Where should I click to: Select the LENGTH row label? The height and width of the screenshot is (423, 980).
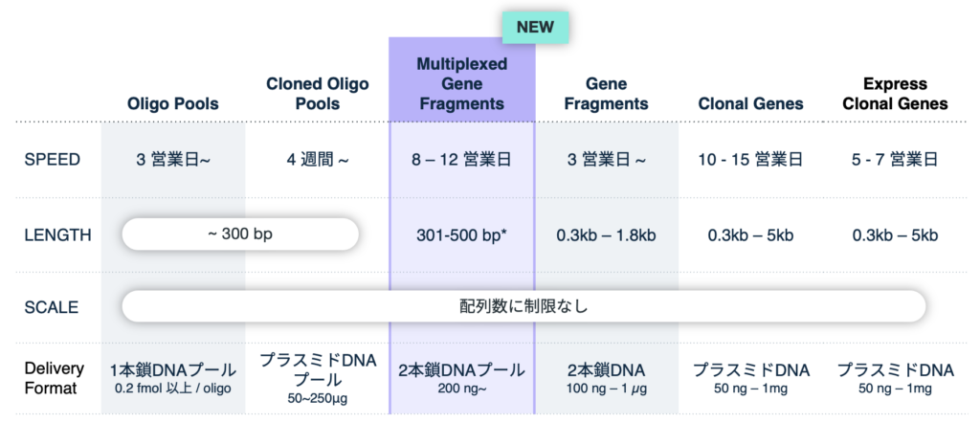pos(57,234)
